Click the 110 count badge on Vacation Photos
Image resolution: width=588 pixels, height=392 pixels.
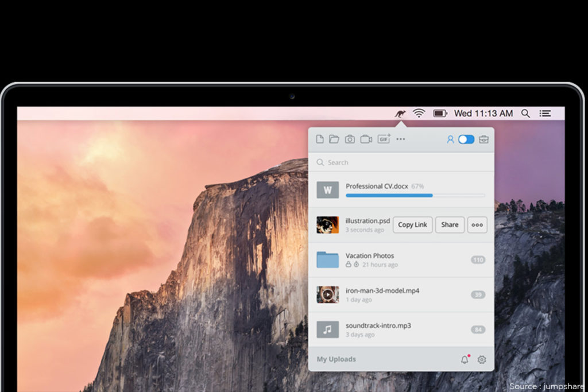pyautogui.click(x=478, y=260)
